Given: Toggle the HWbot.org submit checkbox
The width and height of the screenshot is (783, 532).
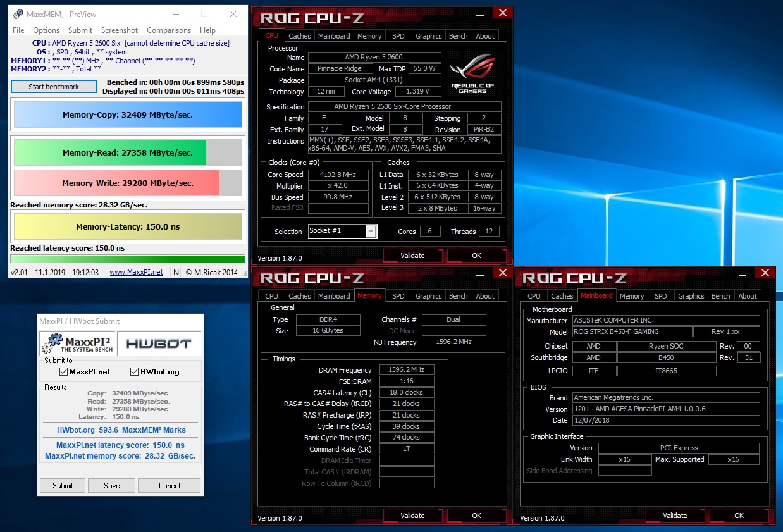Looking at the screenshot, I should tap(135, 372).
